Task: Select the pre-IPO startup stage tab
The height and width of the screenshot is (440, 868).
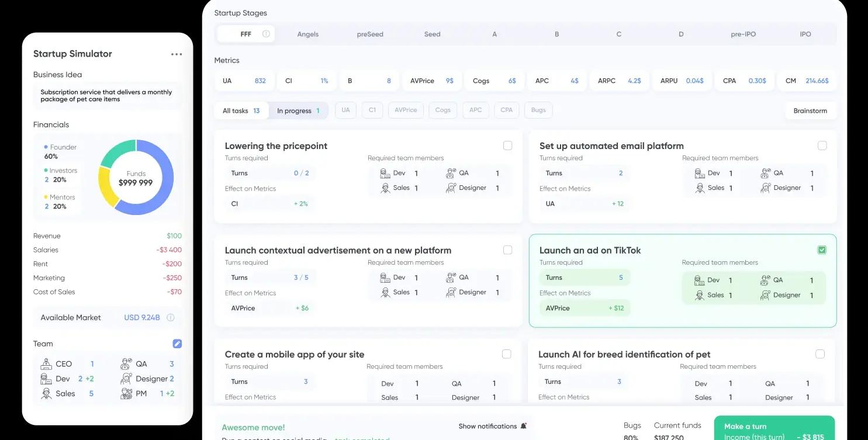Action: coord(743,34)
